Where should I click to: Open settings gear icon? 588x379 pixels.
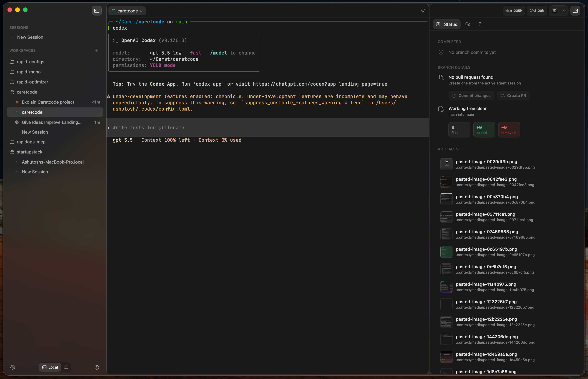[13, 367]
